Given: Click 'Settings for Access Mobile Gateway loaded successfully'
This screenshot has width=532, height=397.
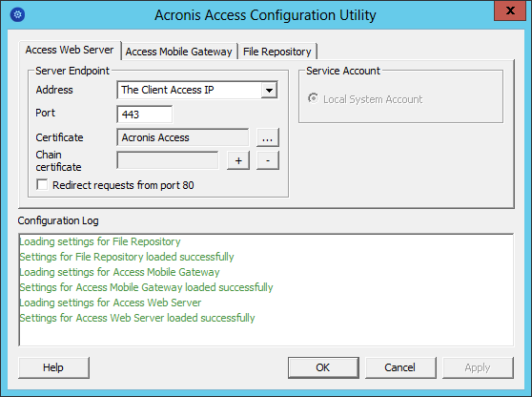Looking at the screenshot, I should pyautogui.click(x=146, y=287).
